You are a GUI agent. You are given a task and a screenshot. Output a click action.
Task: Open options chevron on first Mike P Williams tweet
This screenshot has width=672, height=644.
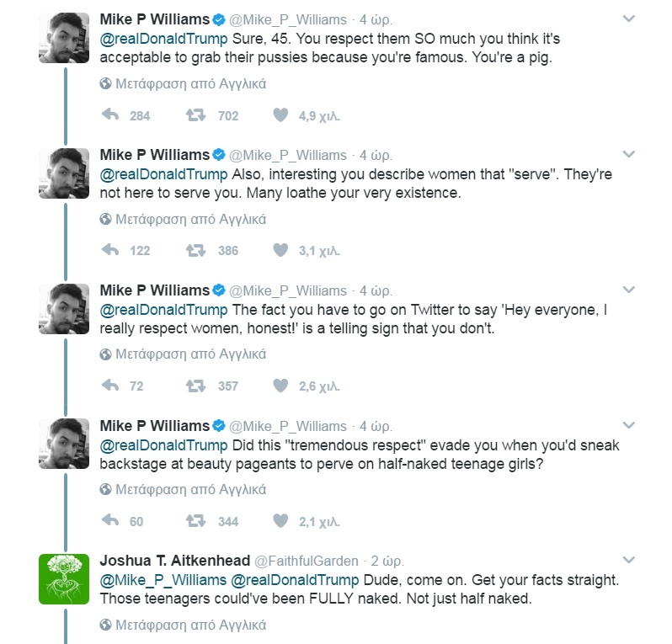coord(628,19)
